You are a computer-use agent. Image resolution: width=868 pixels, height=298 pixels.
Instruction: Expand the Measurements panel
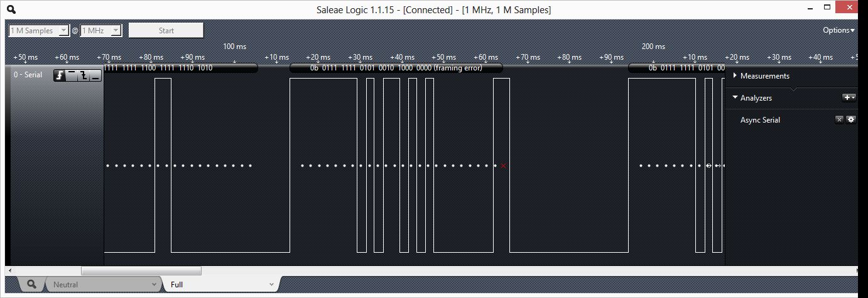pyautogui.click(x=735, y=75)
